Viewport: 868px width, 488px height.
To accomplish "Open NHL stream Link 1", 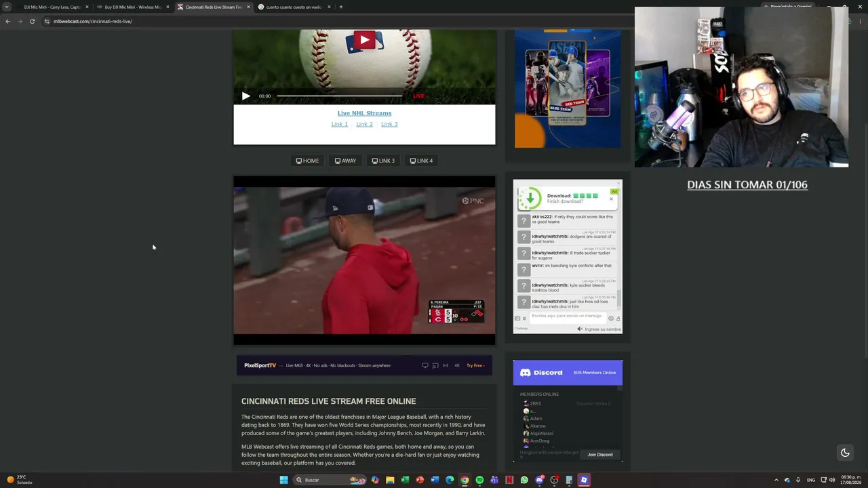I will 339,124.
